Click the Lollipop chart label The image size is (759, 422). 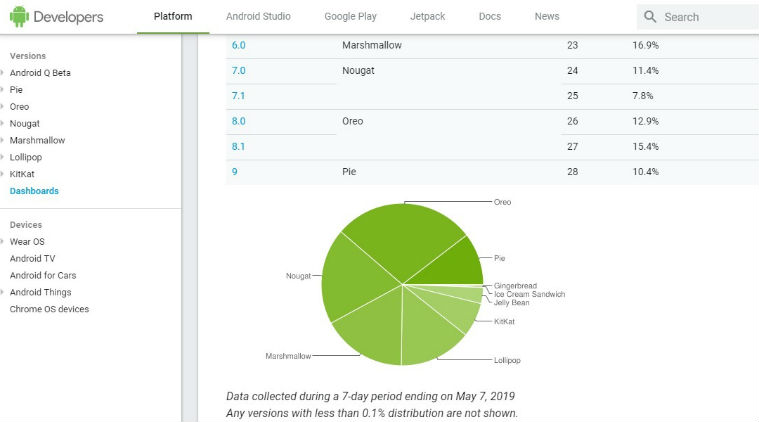point(507,360)
